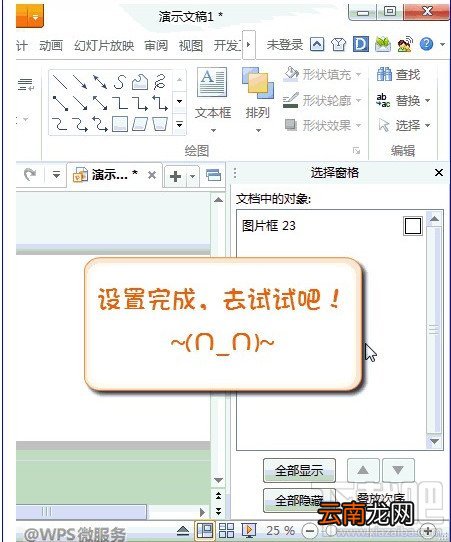
Task: Open the 动画 ribbon tab
Action: tap(51, 45)
